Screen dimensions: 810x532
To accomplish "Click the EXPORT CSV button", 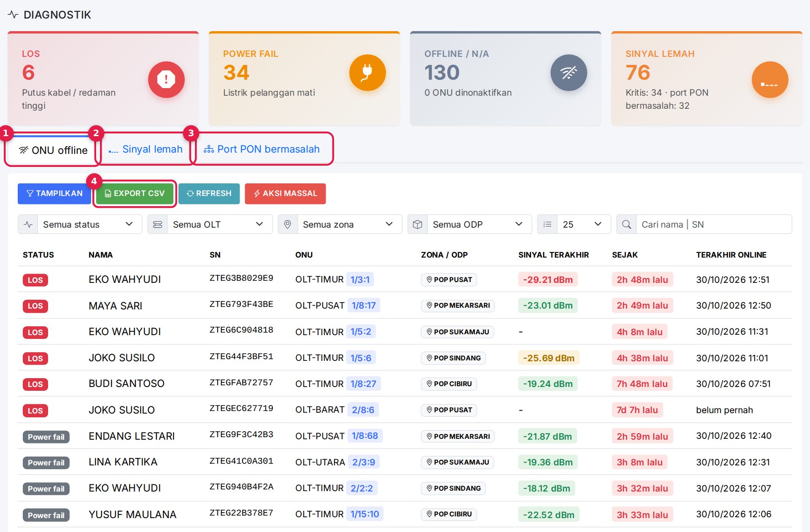I will point(135,193).
